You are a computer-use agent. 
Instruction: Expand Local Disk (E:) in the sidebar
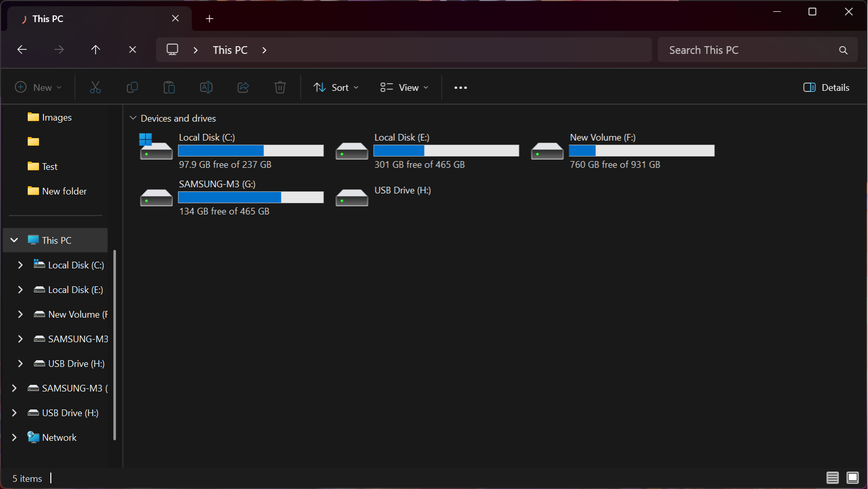(21, 289)
